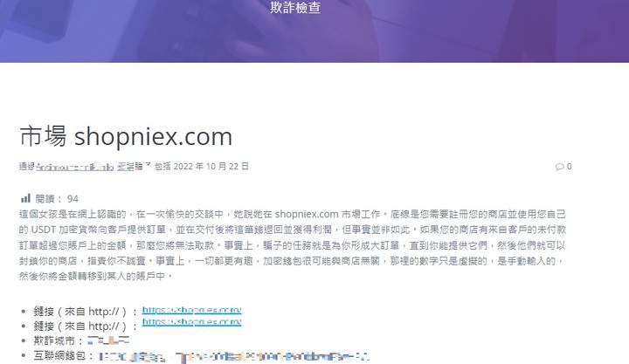
Task: Click the 通過 byline prefix text
Action: (27, 167)
